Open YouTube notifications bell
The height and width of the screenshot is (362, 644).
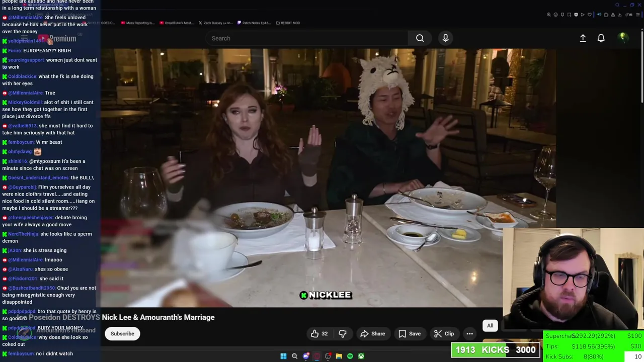click(x=601, y=38)
